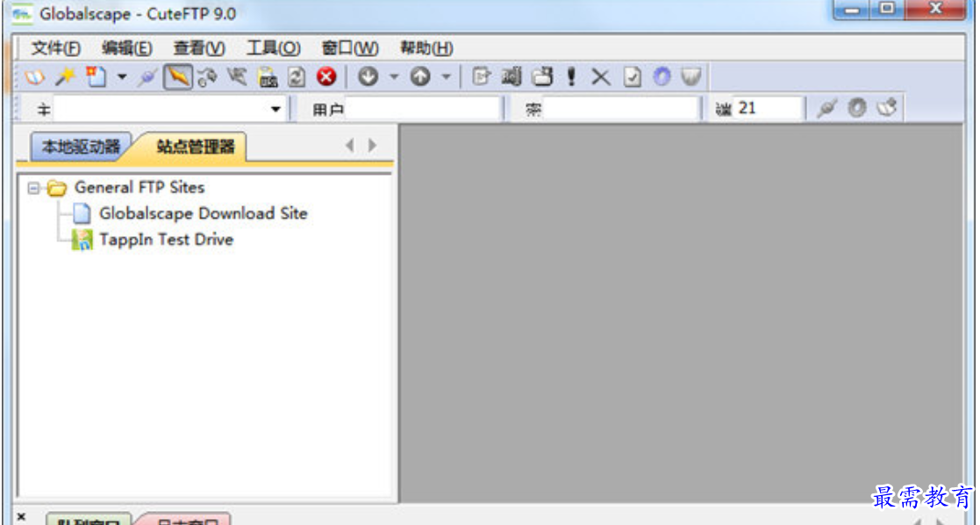
Task: Click the blue circular toolbar icon
Action: [662, 77]
